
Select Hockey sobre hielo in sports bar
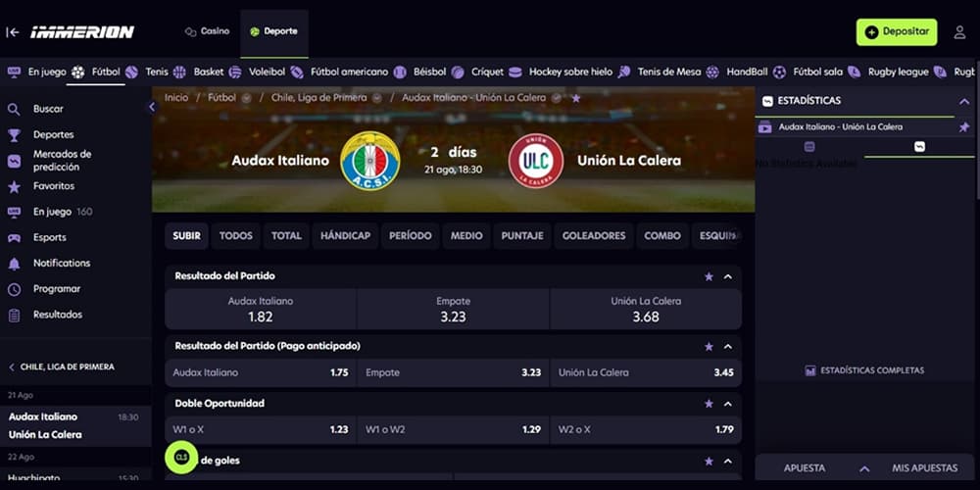pos(560,72)
